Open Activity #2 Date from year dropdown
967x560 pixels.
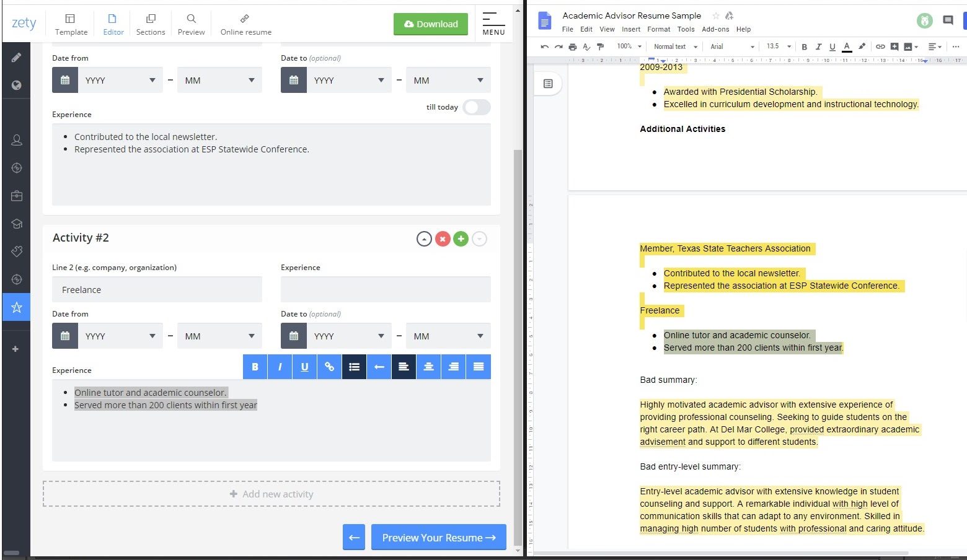tap(120, 336)
